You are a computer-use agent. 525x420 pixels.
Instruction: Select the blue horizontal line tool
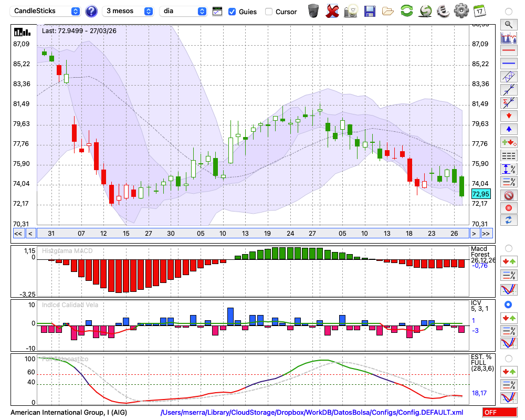pos(508,64)
